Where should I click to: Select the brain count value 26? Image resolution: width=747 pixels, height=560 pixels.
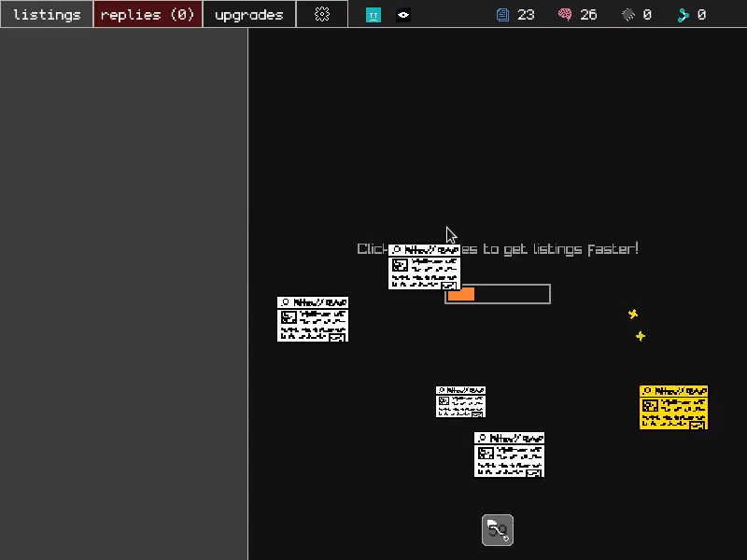coord(588,15)
